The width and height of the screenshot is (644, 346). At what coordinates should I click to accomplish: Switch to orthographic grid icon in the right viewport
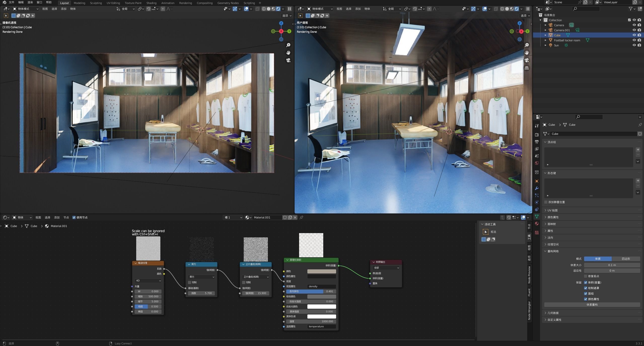(526, 68)
